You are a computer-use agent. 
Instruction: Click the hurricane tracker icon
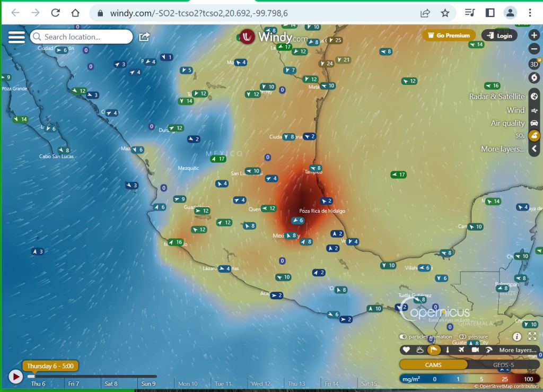534,78
